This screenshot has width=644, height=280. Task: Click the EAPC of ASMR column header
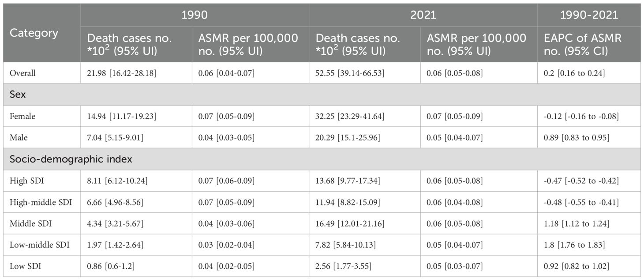[583, 44]
